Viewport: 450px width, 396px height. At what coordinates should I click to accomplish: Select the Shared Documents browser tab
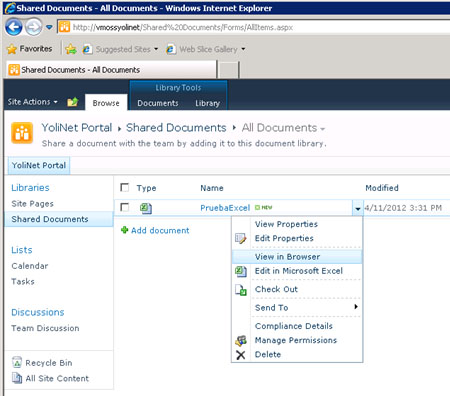coord(112,70)
